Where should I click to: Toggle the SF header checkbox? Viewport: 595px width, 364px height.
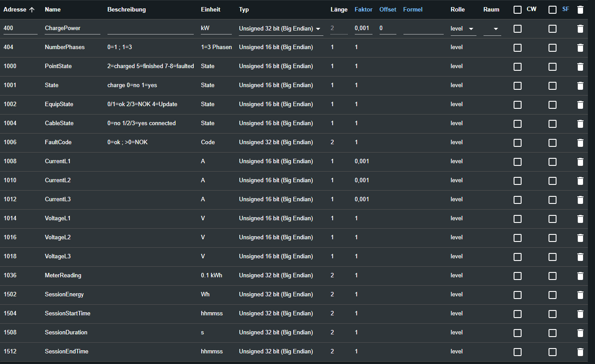(x=553, y=10)
